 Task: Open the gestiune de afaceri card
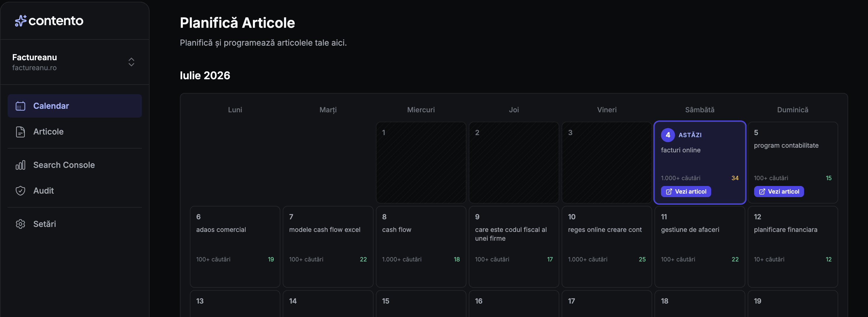tap(700, 247)
